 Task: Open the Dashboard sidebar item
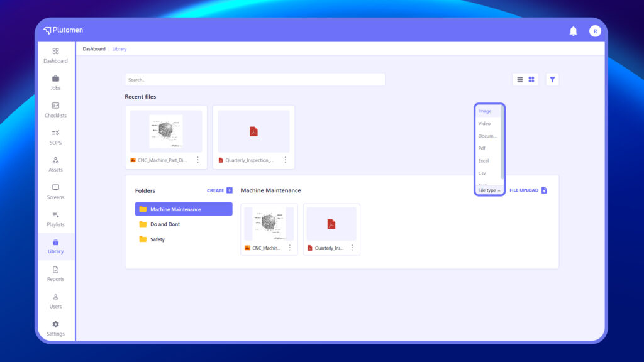coord(55,55)
